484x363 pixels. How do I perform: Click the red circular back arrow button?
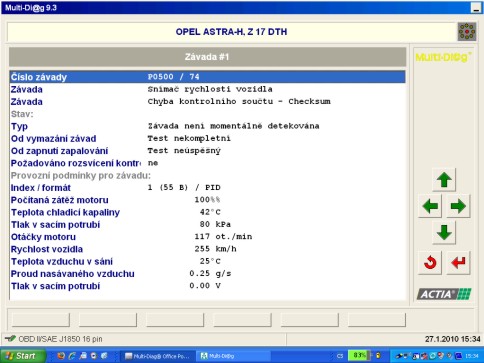(430, 263)
